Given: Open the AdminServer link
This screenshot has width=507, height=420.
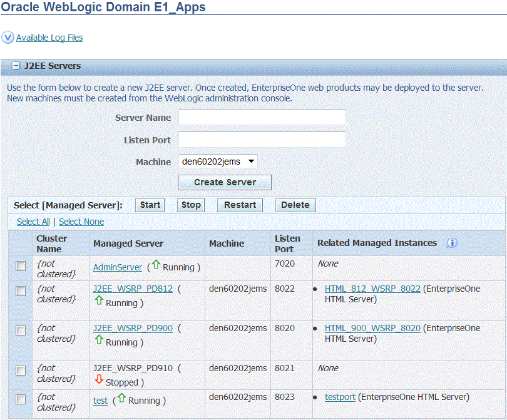Looking at the screenshot, I should (x=118, y=267).
